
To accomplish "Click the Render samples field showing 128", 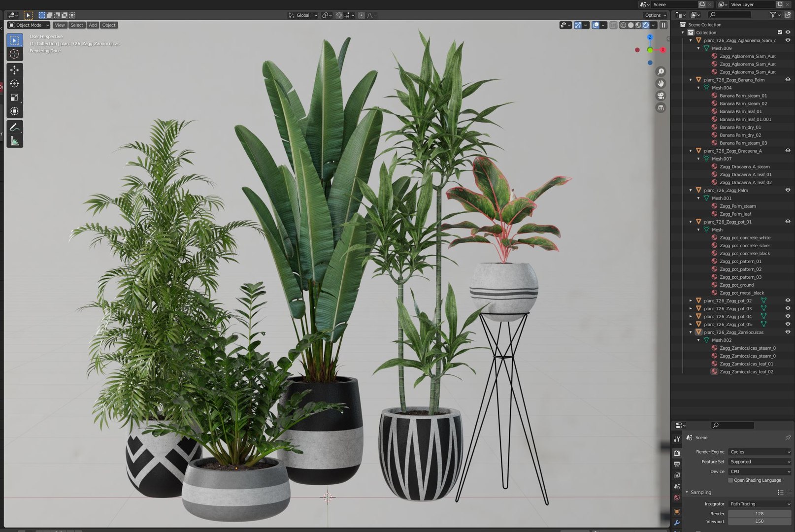I will (x=760, y=514).
